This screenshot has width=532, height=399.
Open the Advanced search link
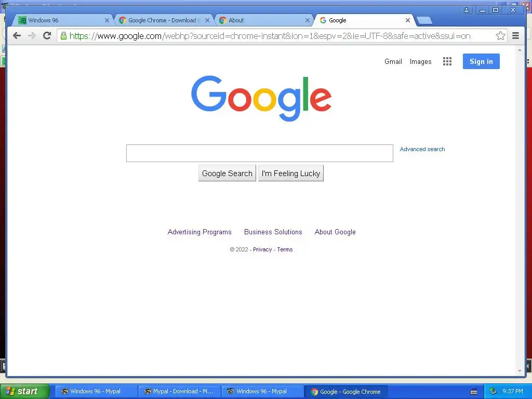(x=422, y=149)
